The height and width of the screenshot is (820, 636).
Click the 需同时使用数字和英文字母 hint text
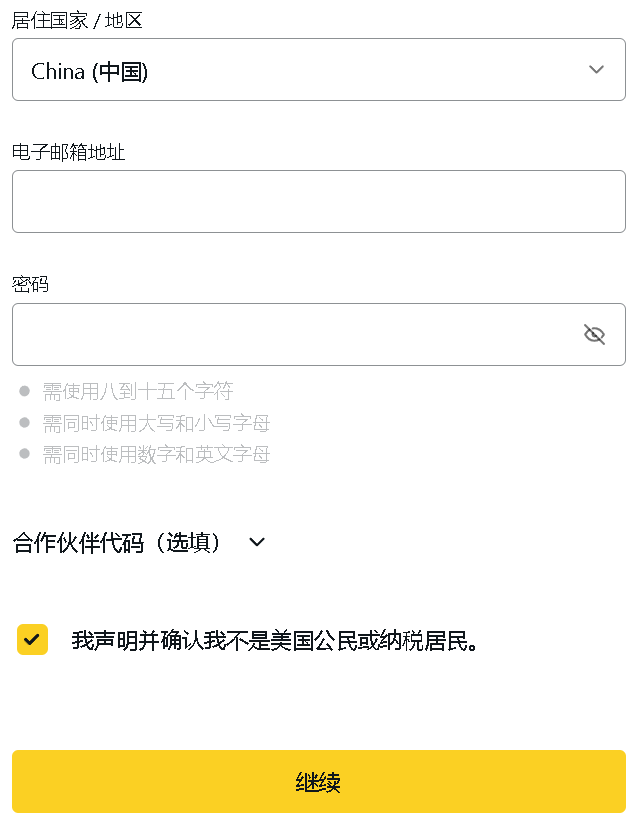pyautogui.click(x=156, y=455)
